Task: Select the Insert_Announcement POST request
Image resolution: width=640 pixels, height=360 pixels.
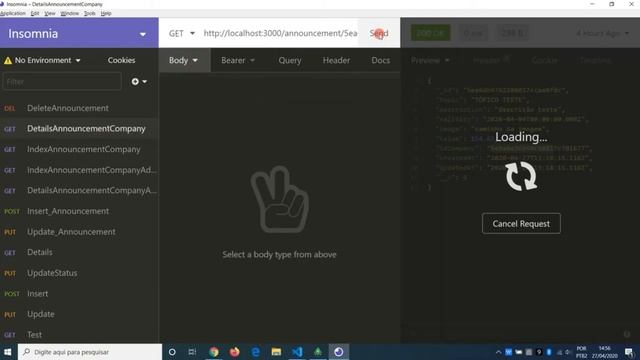Action: 79,211
